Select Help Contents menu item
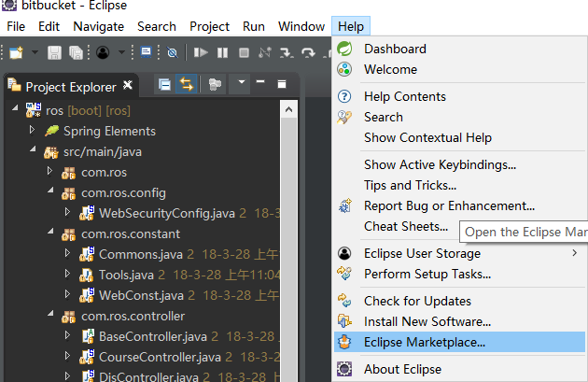 click(459, 97)
